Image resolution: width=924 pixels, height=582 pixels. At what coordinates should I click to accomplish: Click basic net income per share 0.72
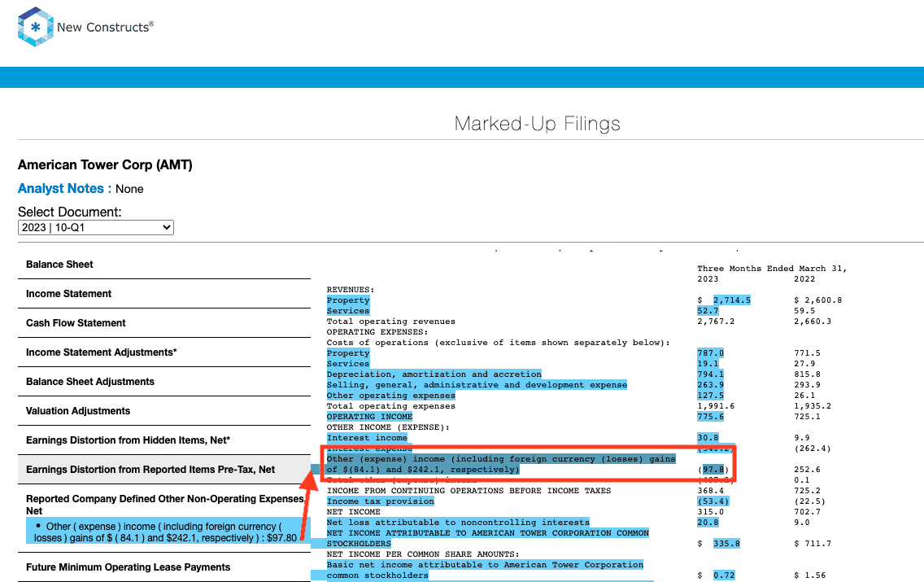click(x=724, y=575)
